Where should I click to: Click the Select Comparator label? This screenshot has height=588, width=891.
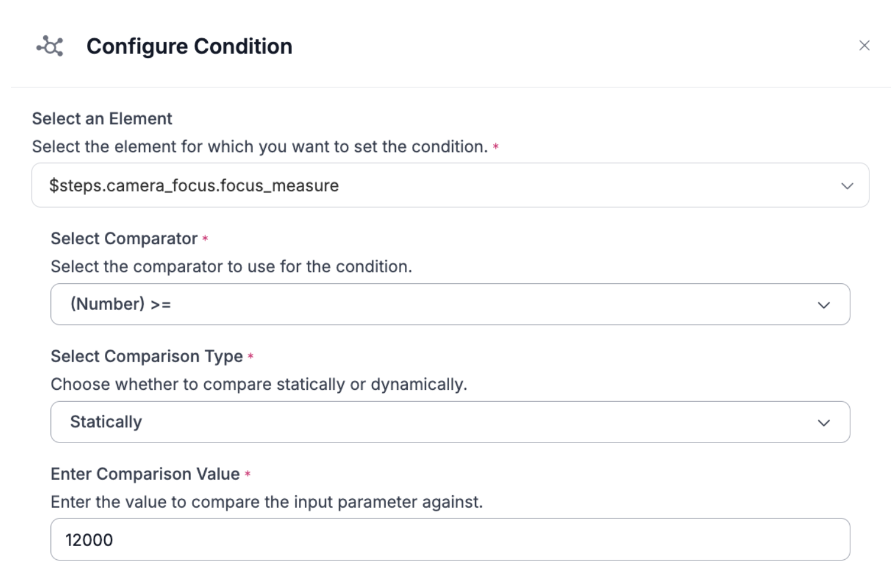(x=124, y=238)
